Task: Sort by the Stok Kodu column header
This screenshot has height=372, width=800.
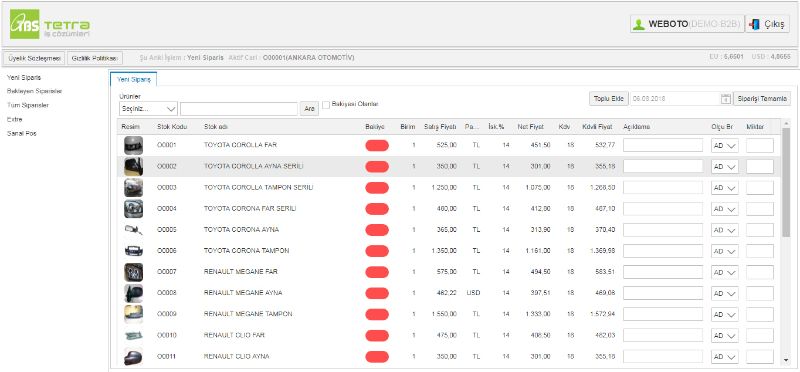Action: (172, 127)
